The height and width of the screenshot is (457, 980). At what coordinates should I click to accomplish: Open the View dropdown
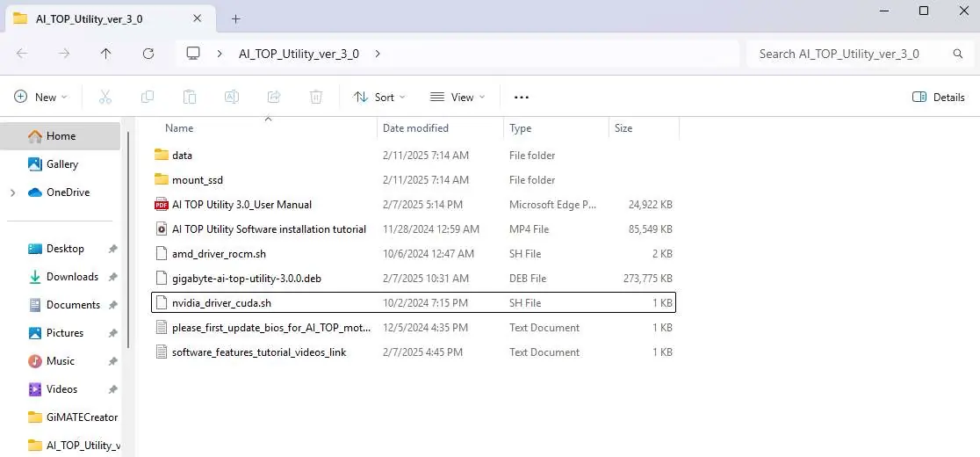(458, 97)
